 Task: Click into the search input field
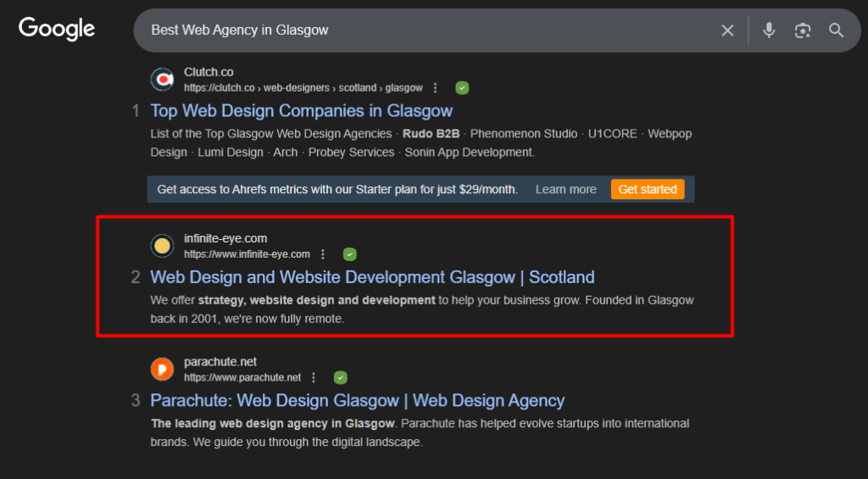pos(424,31)
